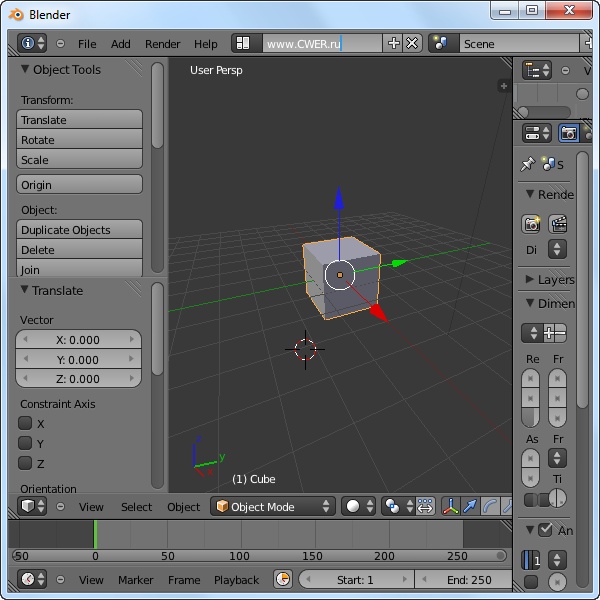Click the Duplicate Objects button

pyautogui.click(x=80, y=230)
